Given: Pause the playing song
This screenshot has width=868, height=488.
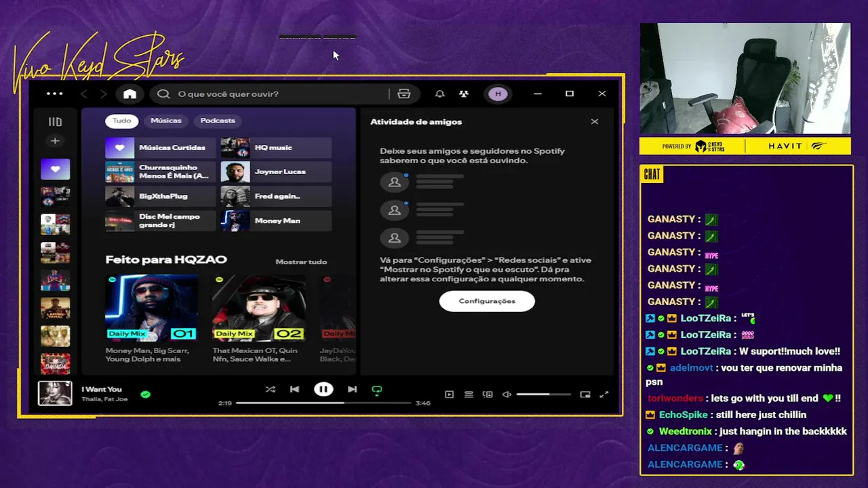Looking at the screenshot, I should (x=323, y=389).
